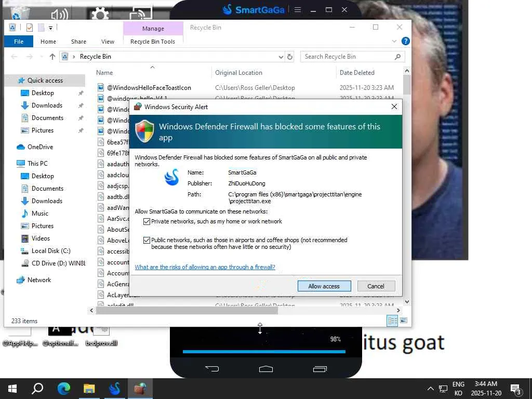Click SmartGaGa Android home button
This screenshot has height=399, width=532.
point(265,369)
